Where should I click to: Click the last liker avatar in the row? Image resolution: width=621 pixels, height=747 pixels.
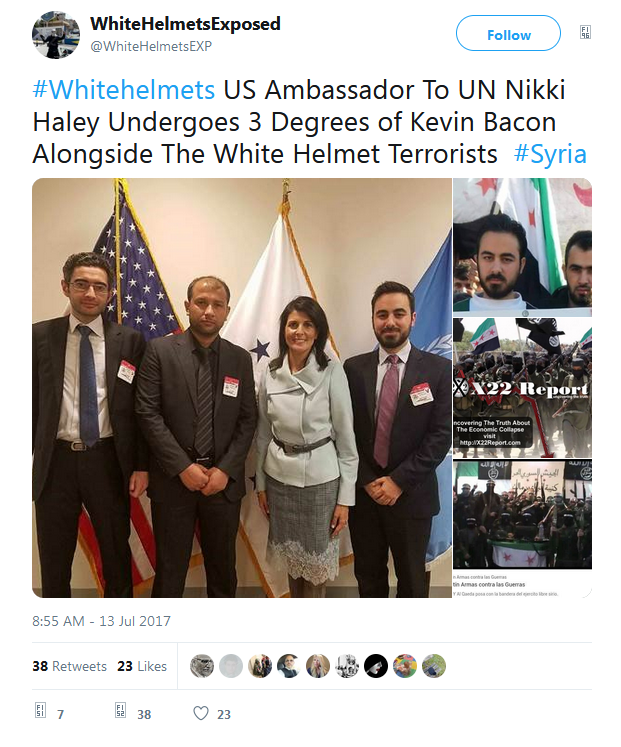coord(434,666)
